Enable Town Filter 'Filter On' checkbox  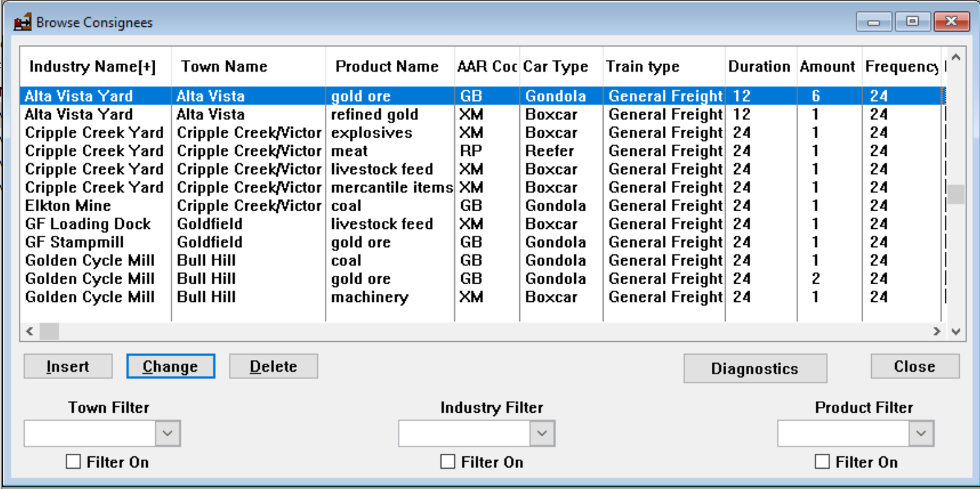click(x=74, y=462)
